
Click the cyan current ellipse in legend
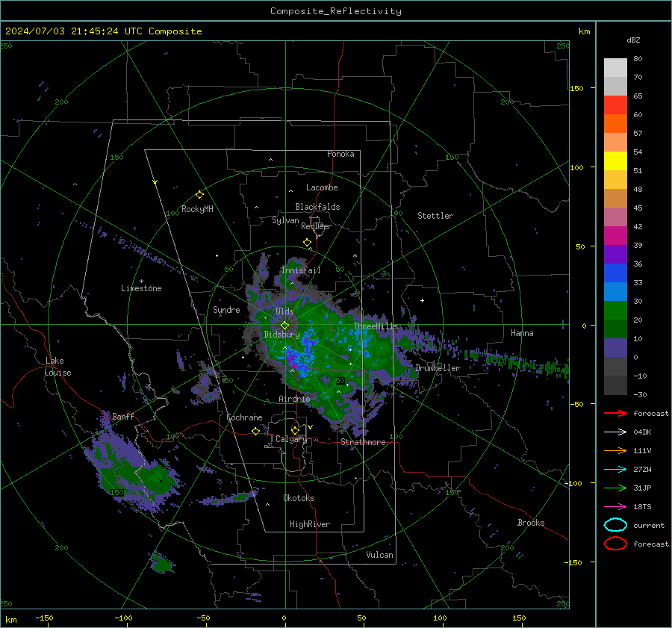[x=615, y=525]
